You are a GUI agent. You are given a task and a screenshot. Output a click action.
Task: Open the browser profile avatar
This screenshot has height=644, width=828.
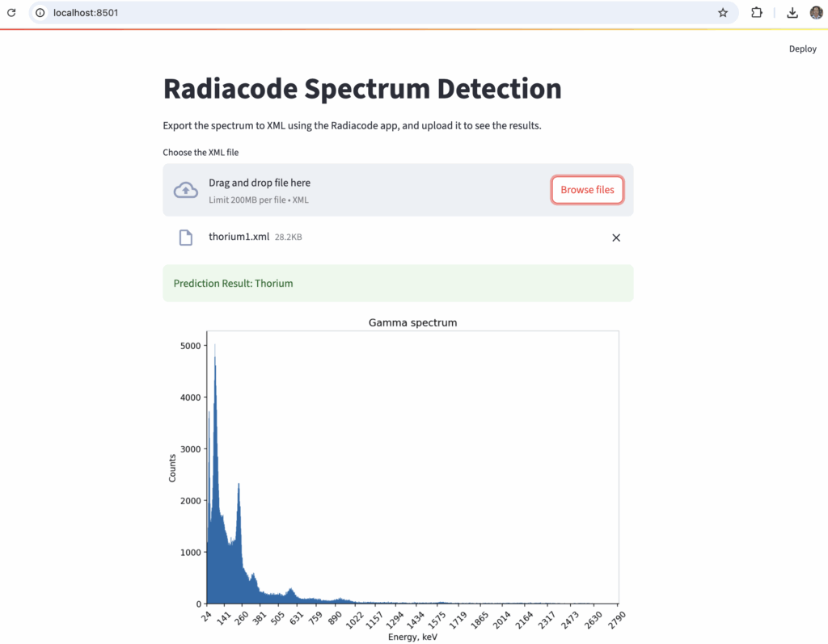(x=816, y=13)
